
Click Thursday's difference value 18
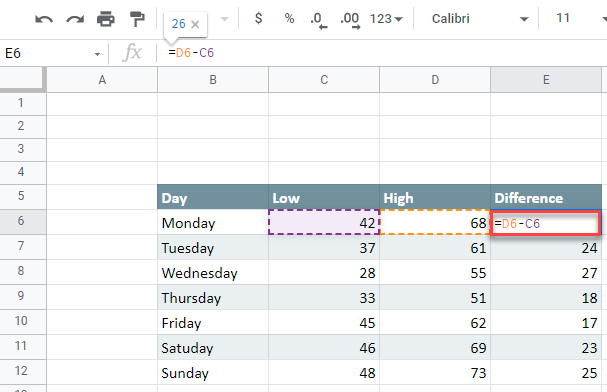click(546, 297)
